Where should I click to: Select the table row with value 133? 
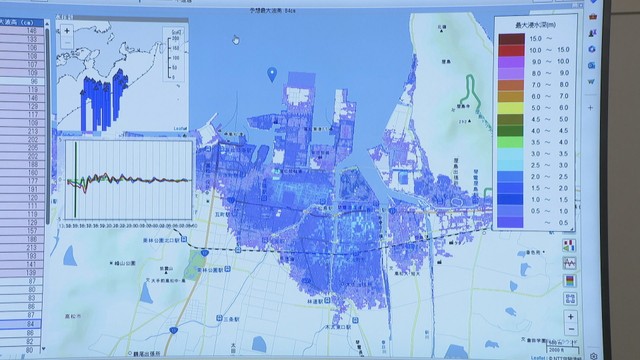coord(22,39)
